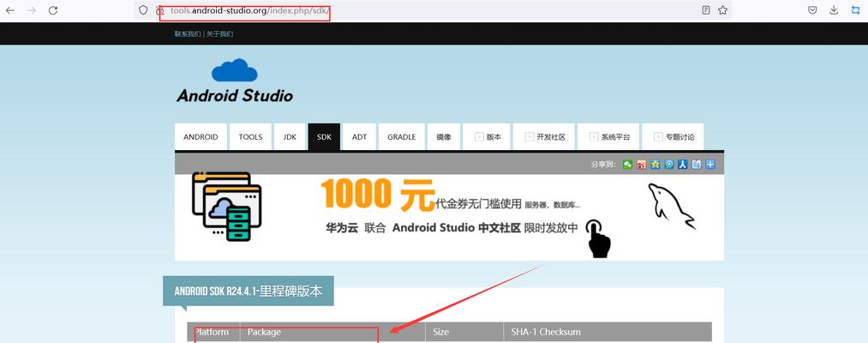Open the tracking protection shield icon
Viewport: 868px width, 343px height.
[x=143, y=10]
